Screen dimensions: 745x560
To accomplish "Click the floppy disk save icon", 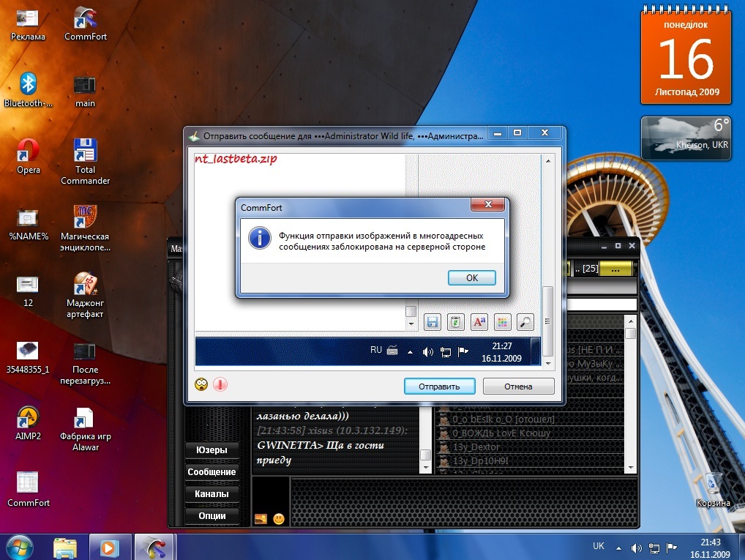I will point(432,321).
